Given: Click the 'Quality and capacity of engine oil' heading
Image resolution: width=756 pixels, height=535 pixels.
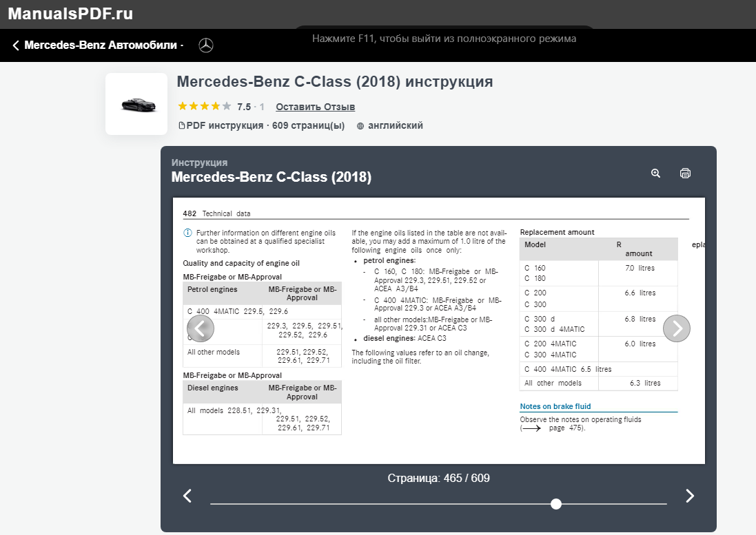Looking at the screenshot, I should point(241,264).
